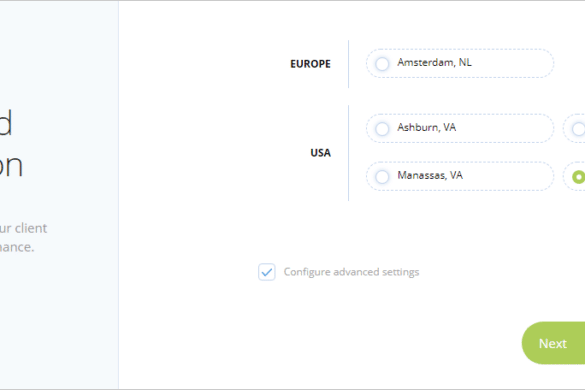Click the gray "ur client" description text
This screenshot has height=390, width=585.
[x=23, y=228]
